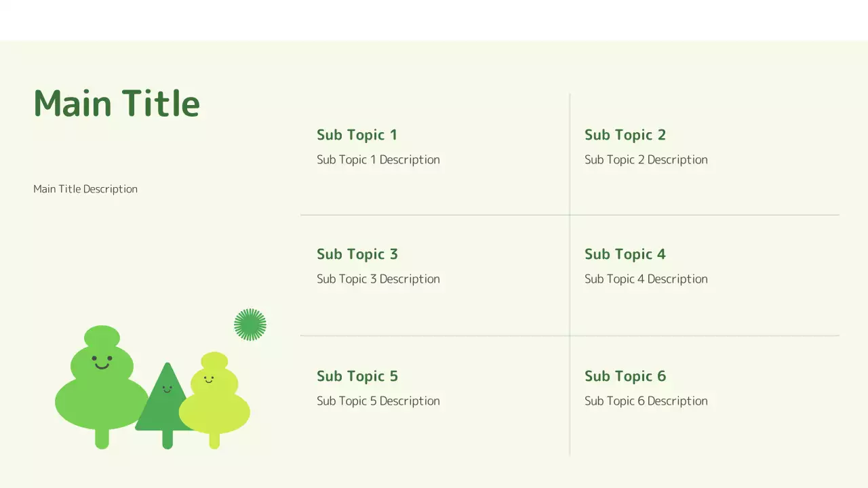Click the Sub Topic 6 Description text
Viewport: 868px width, 488px height.
coord(646,401)
